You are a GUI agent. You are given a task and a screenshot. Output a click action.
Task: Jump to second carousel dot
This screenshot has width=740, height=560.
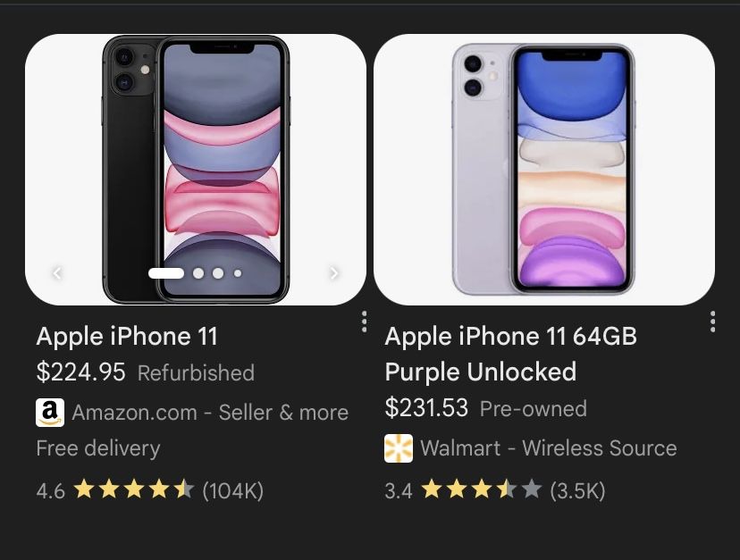pos(198,273)
